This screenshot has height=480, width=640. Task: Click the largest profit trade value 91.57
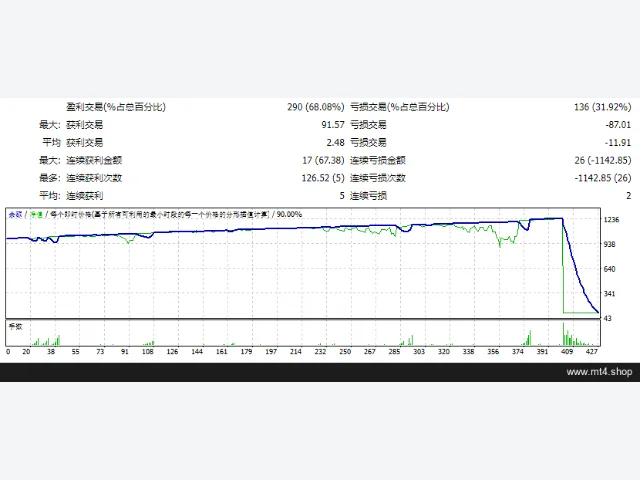coord(333,124)
